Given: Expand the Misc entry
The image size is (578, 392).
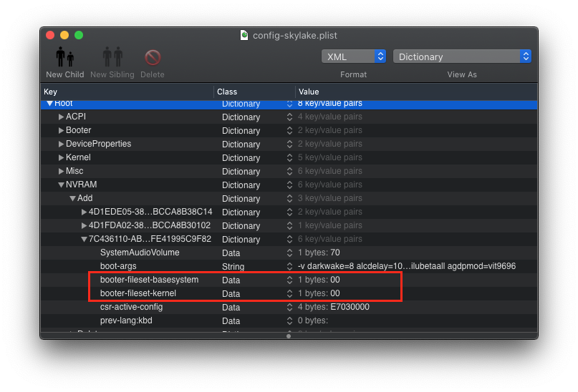Looking at the screenshot, I should pyautogui.click(x=61, y=172).
